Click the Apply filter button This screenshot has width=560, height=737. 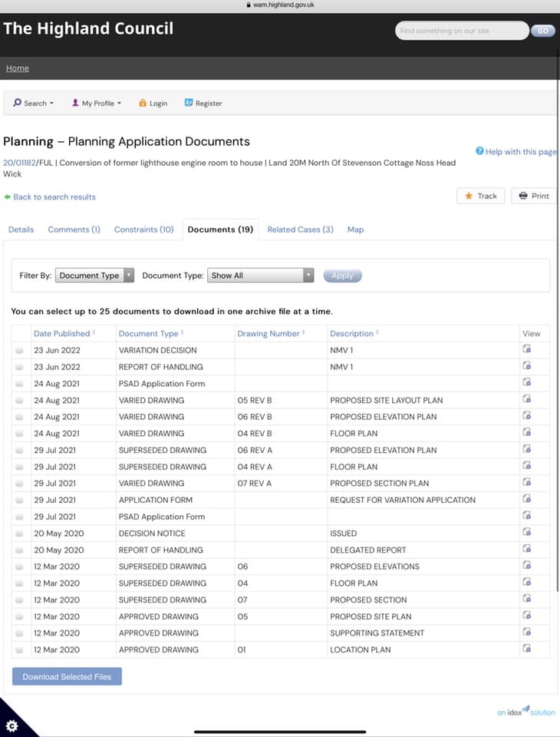pos(342,276)
